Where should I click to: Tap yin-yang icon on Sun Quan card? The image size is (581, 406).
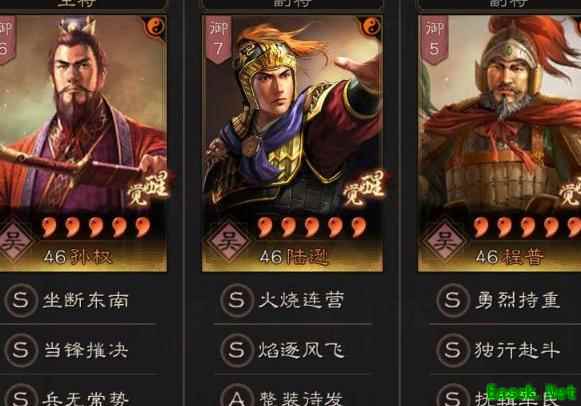point(155,27)
